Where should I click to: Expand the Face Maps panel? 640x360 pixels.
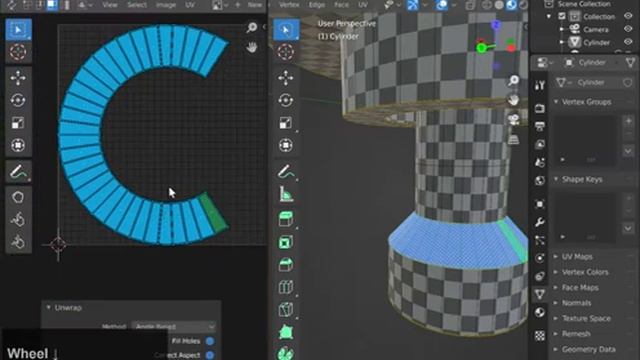(x=556, y=287)
